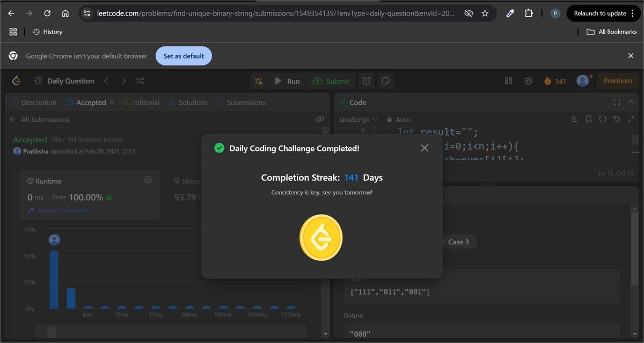
Task: Open All Bookmarks folder
Action: tap(611, 32)
